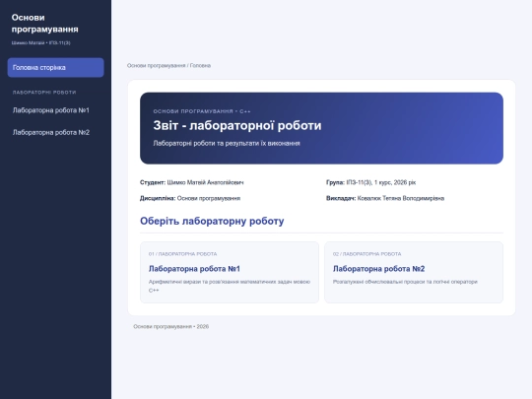Click the breadcrumb Основи програмування / Головна

[x=168, y=65]
